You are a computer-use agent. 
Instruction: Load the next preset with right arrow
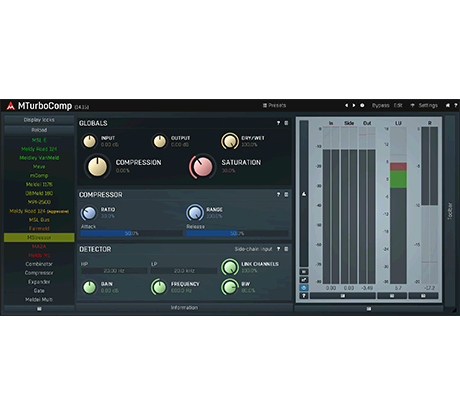354,105
